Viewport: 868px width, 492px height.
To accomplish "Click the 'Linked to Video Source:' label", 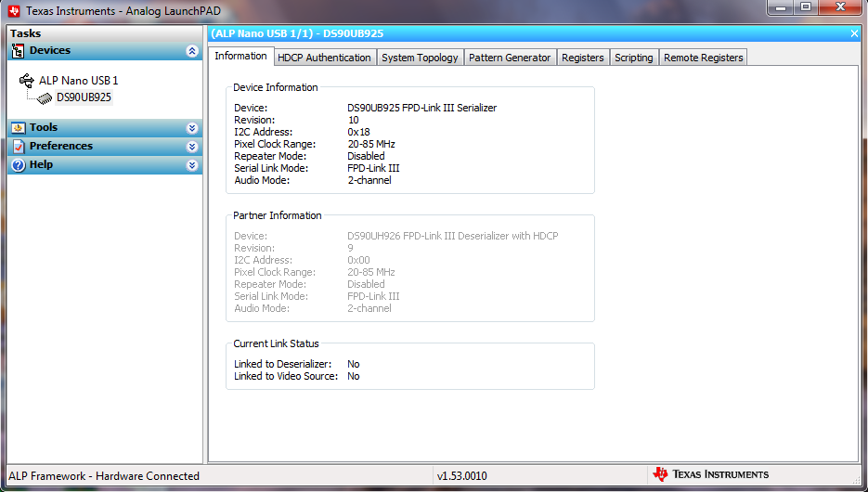I will click(286, 376).
